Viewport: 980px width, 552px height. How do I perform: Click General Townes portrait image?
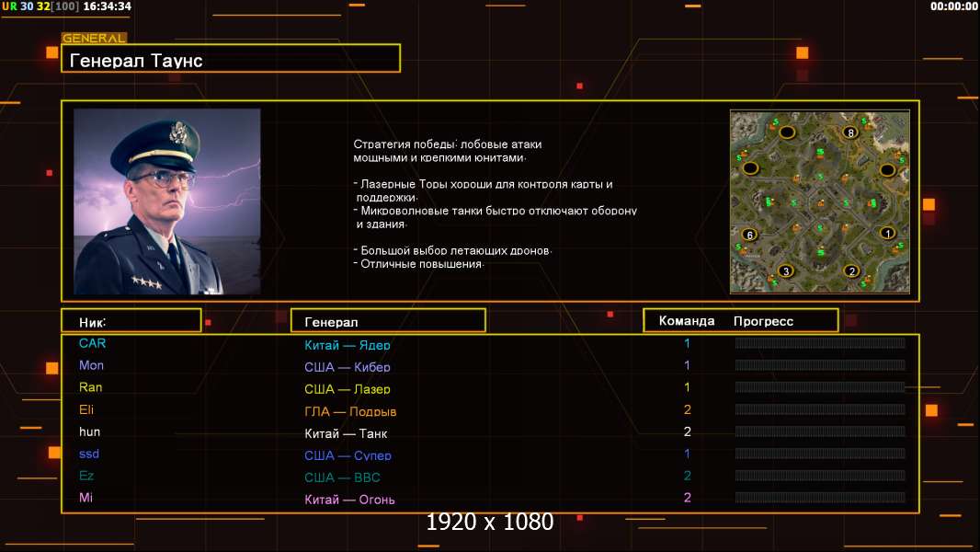pyautogui.click(x=166, y=201)
